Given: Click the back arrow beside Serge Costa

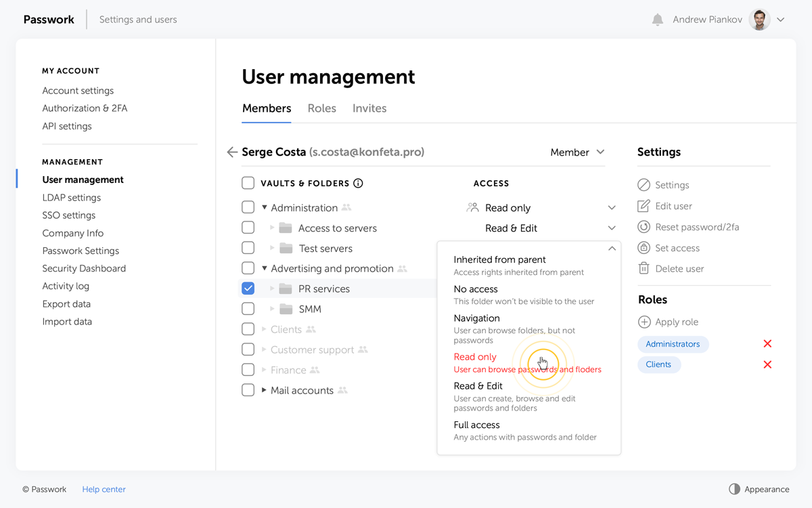Looking at the screenshot, I should pos(232,152).
